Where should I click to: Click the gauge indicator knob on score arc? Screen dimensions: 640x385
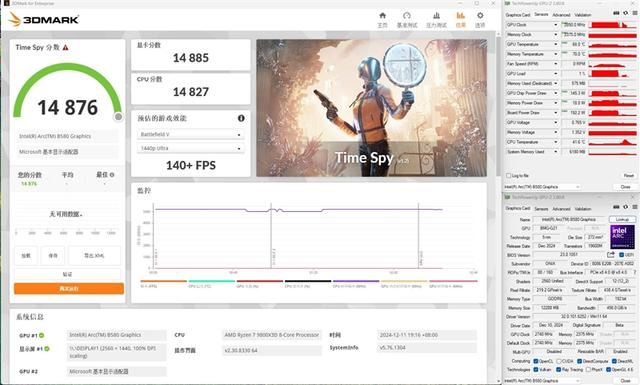coord(118,117)
